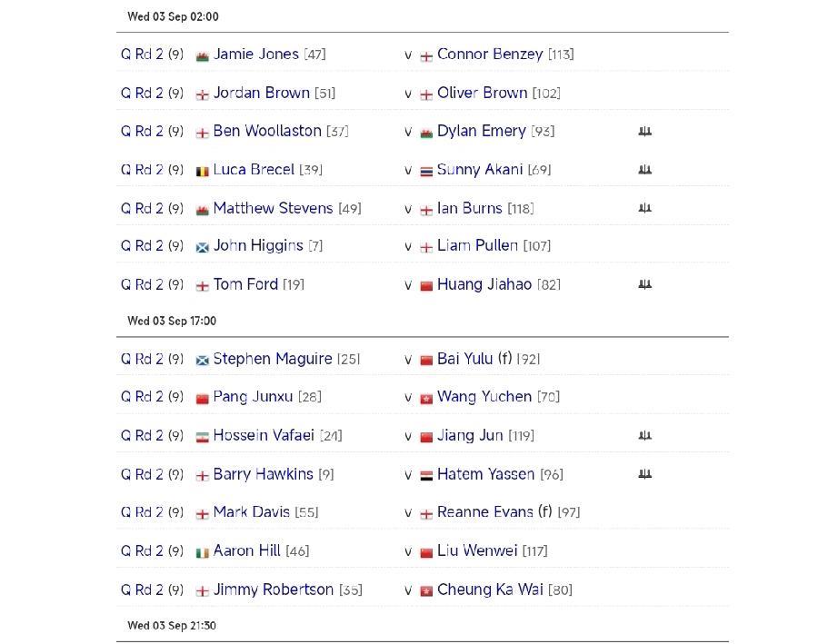
Task: Click Q Rd 2 link for Jamie Jones match
Action: (142, 54)
